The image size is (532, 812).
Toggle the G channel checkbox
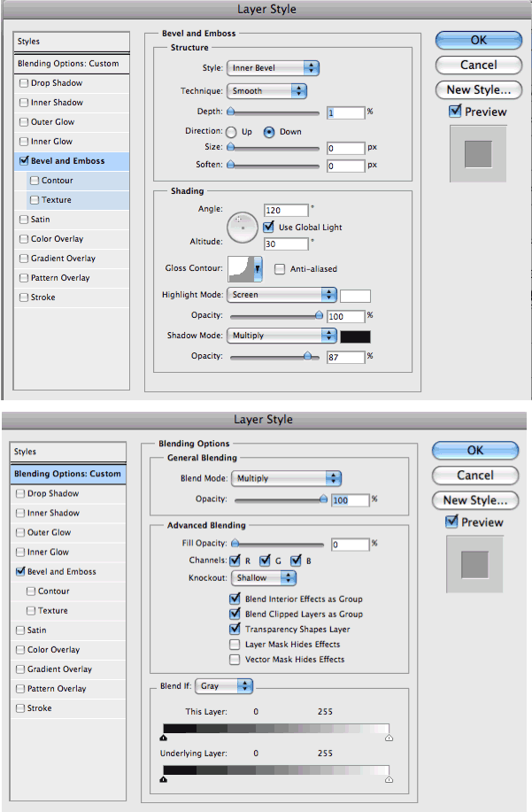click(266, 561)
